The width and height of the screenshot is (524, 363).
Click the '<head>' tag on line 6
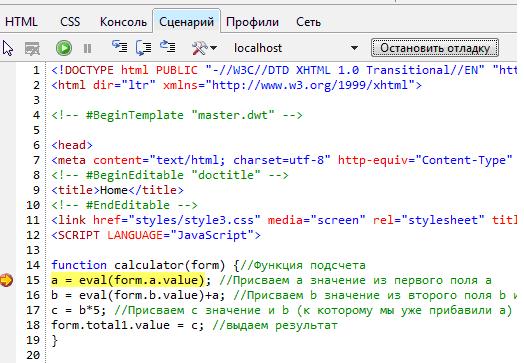72,145
